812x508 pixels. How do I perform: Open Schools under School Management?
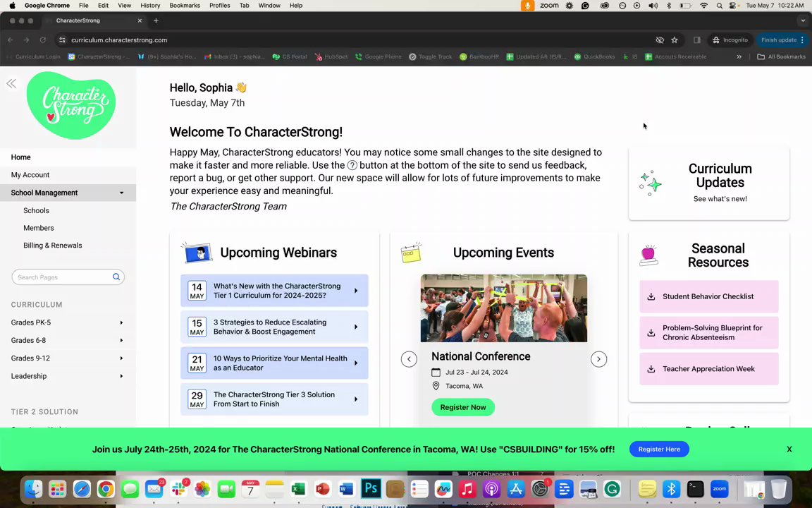(36, 210)
